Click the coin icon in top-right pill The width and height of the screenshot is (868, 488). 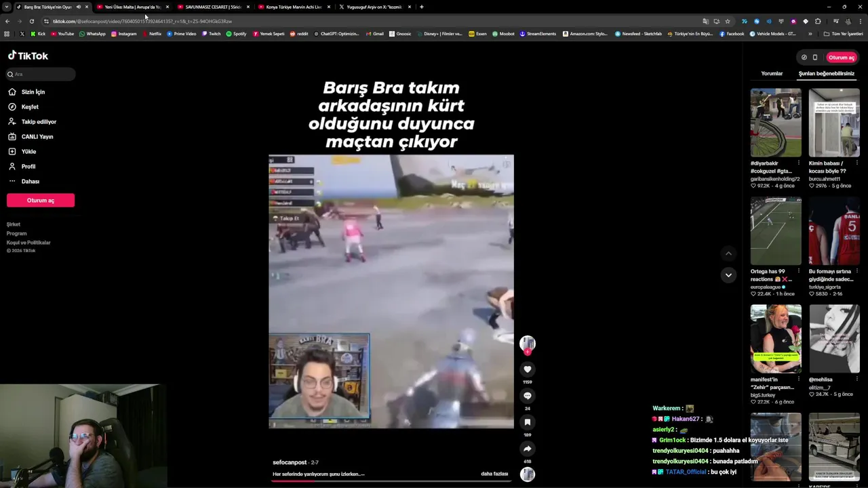[804, 58]
